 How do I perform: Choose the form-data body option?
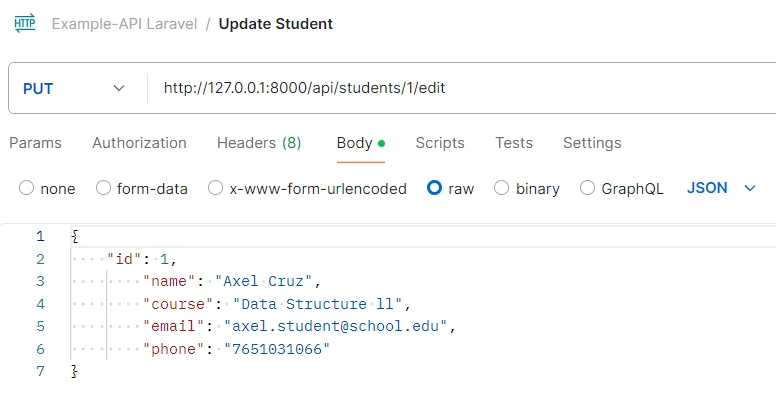click(104, 188)
